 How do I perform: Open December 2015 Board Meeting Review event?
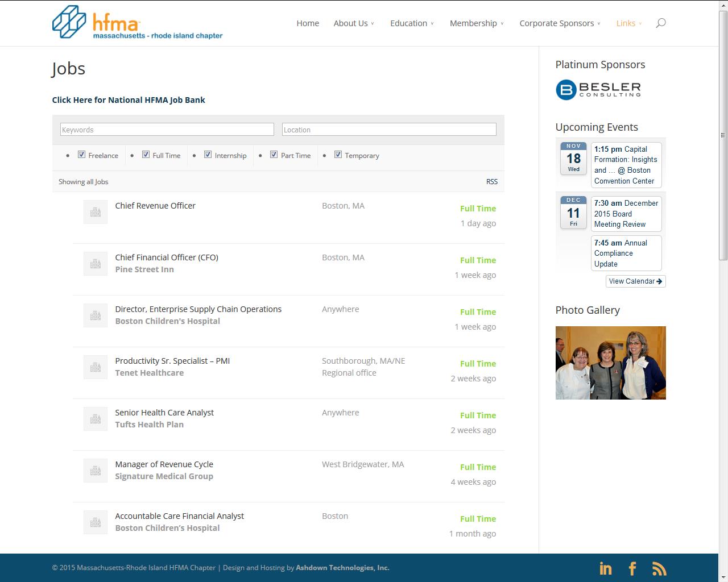coord(626,214)
